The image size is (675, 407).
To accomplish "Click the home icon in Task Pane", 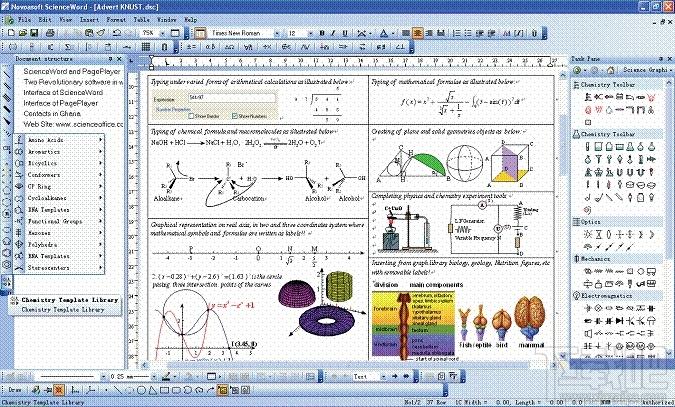I will pos(610,70).
